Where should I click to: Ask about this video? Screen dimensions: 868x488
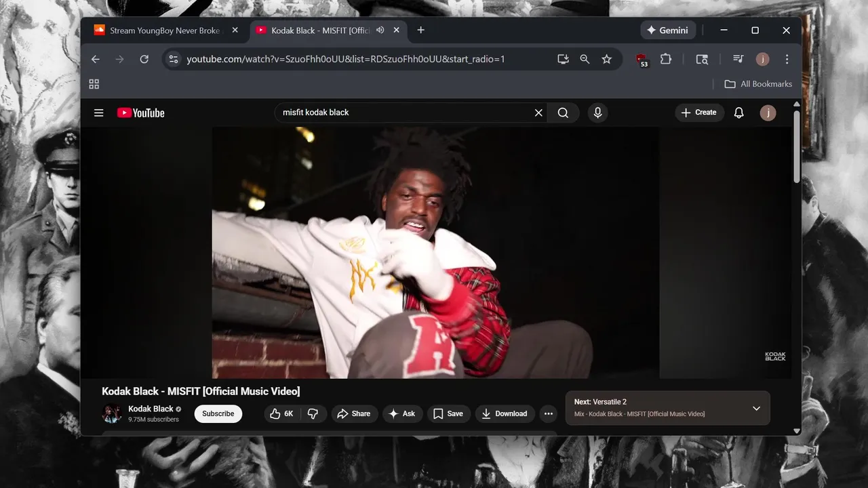[x=402, y=413]
